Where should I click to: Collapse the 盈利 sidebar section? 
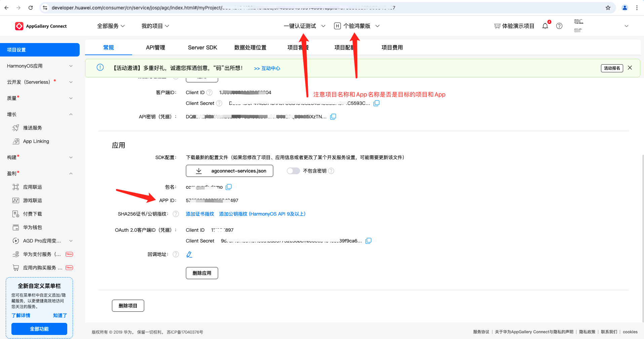(40, 174)
